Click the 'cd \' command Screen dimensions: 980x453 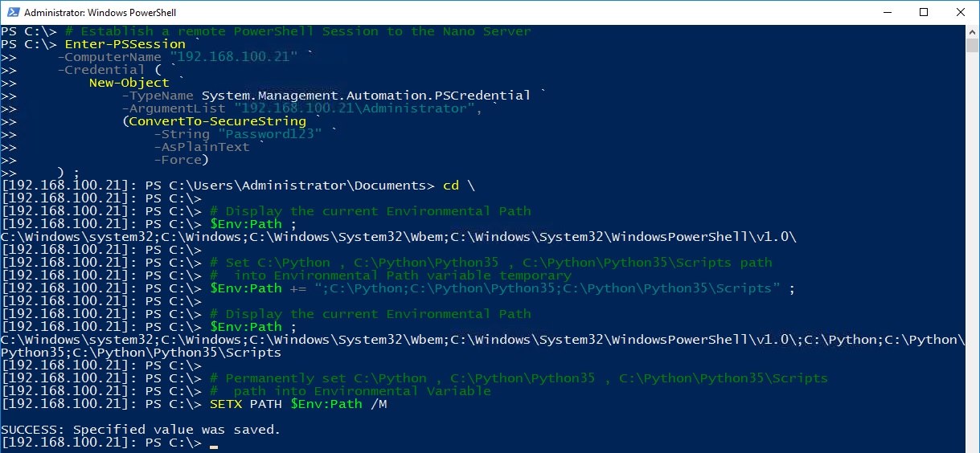point(458,186)
